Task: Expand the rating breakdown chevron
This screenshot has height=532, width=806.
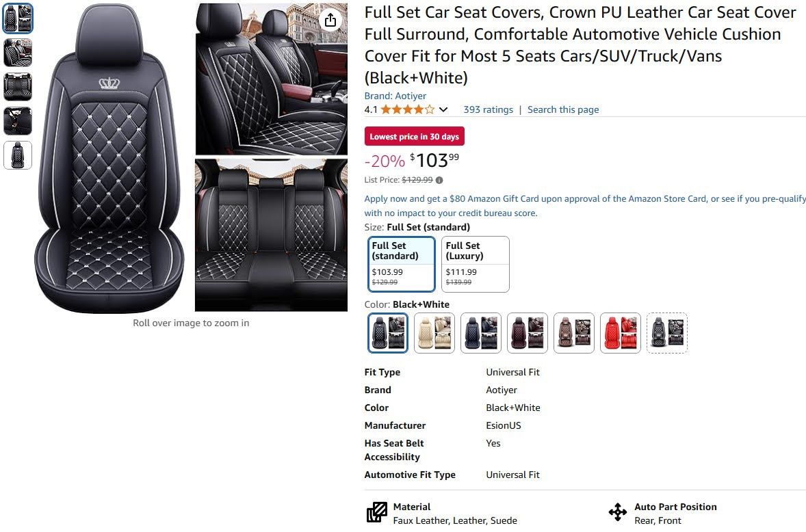Action: coord(443,109)
